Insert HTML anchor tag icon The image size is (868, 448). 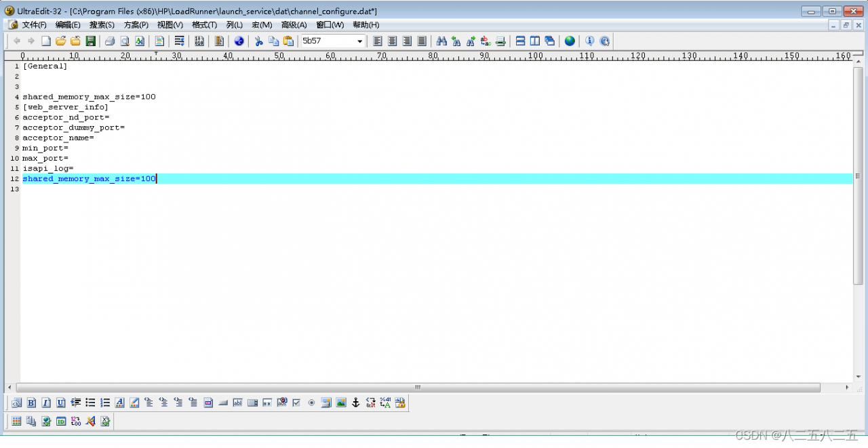click(355, 403)
